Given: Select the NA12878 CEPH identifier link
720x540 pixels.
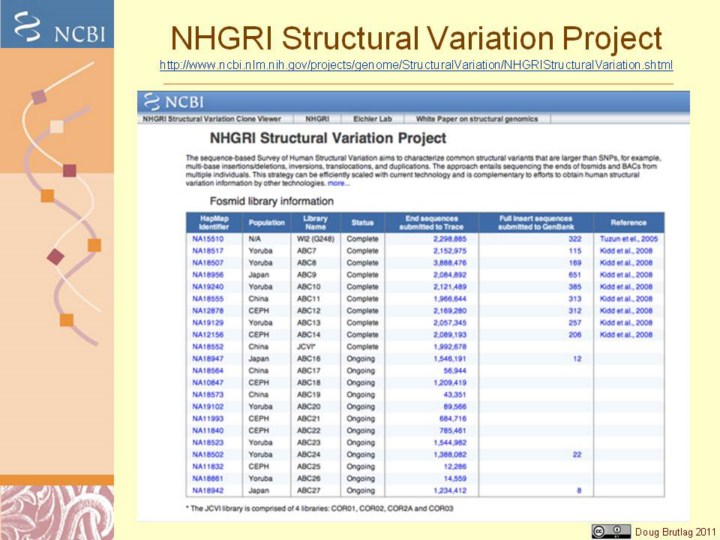Looking at the screenshot, I should [x=208, y=311].
